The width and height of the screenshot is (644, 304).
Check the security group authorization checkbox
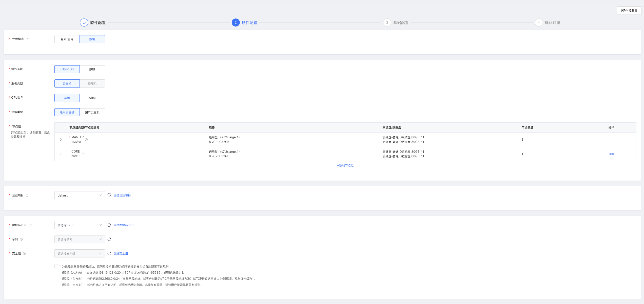point(56,266)
